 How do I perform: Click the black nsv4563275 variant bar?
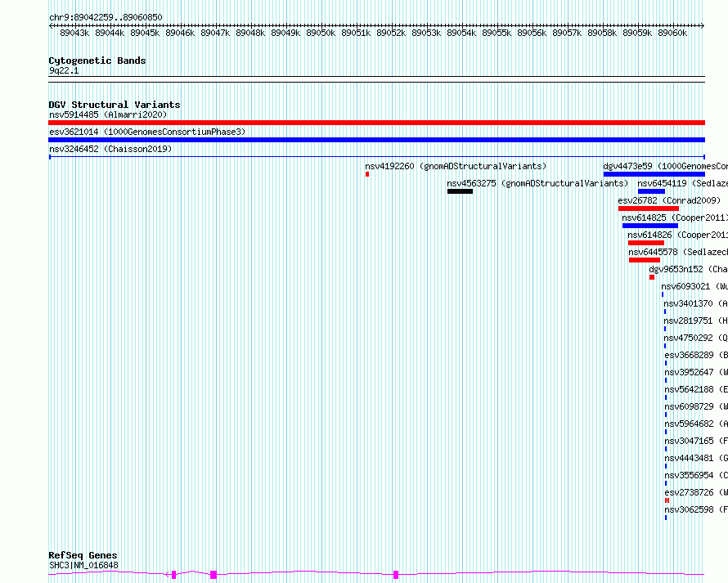(x=460, y=191)
